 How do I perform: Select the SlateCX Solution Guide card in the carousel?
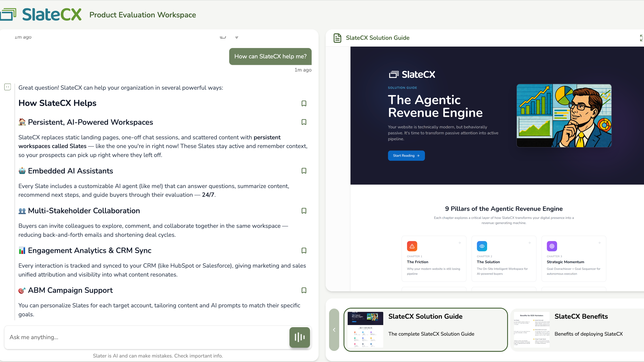(x=425, y=330)
